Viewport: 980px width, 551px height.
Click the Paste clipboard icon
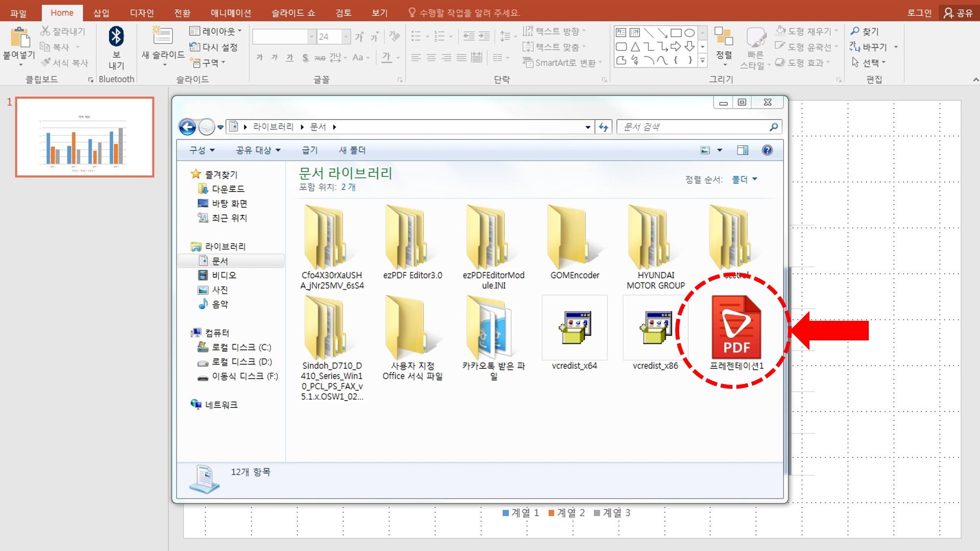point(20,38)
